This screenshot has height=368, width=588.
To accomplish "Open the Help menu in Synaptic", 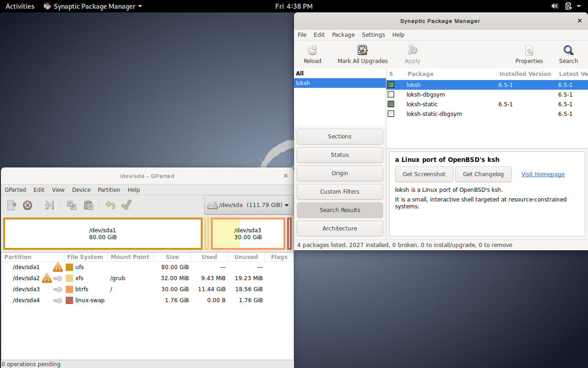I will point(398,34).
